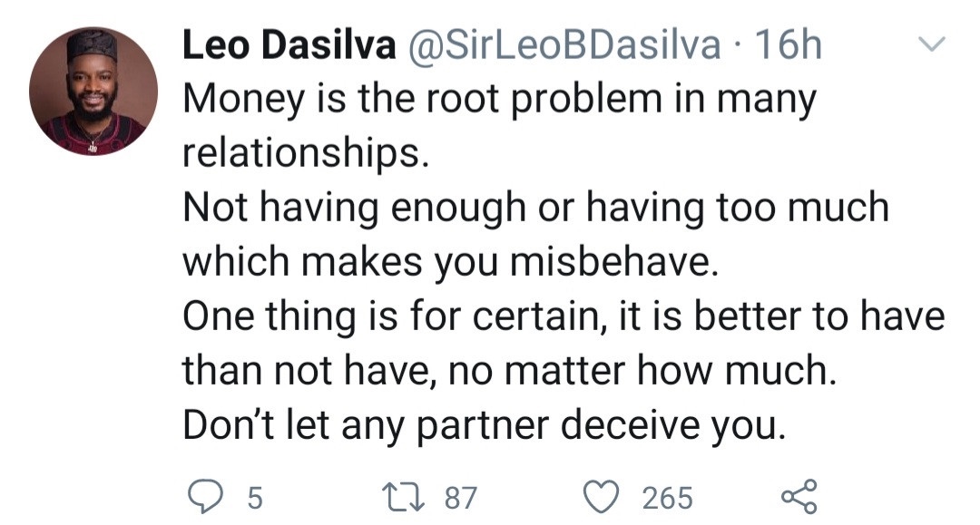Screen dimensions: 980x525
Task: Click the line starting "One thing is for certain"
Action: (x=563, y=316)
